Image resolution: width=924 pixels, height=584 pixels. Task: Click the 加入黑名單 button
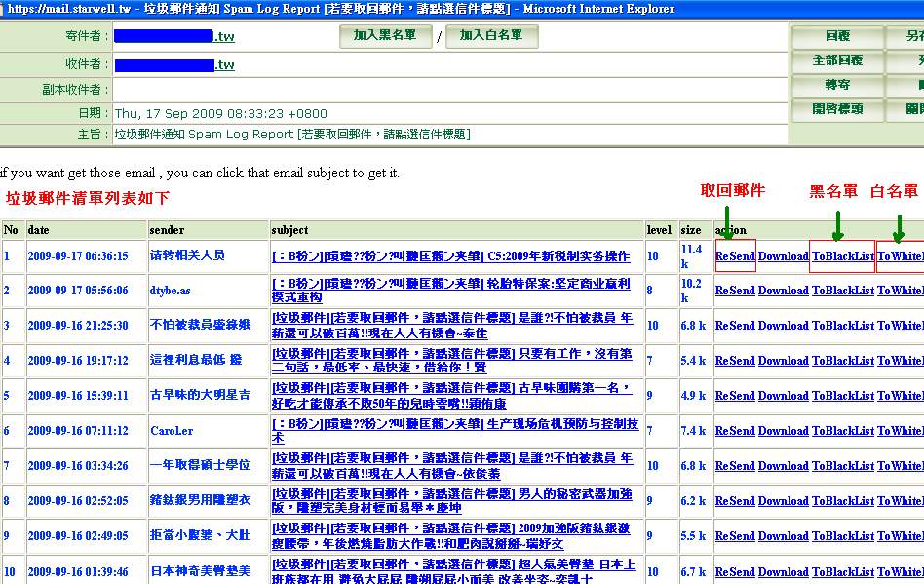point(385,36)
